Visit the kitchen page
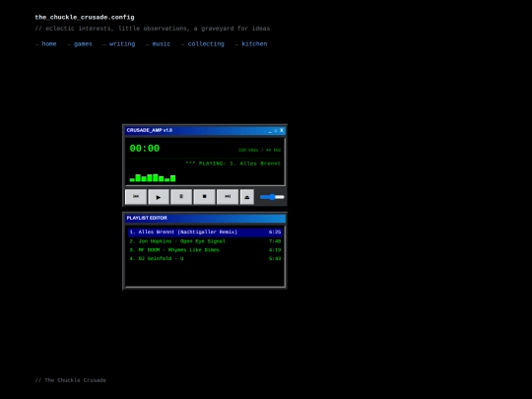Image resolution: width=532 pixels, height=399 pixels. click(x=254, y=43)
